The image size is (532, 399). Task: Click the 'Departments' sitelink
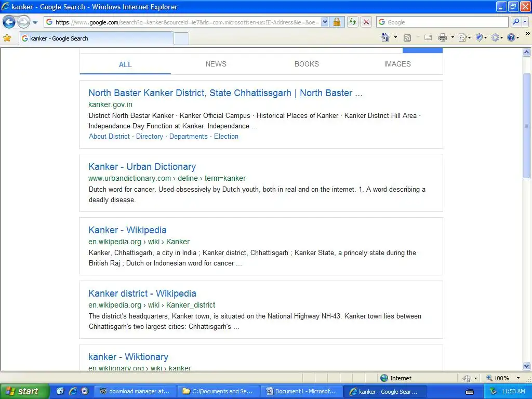pyautogui.click(x=188, y=137)
